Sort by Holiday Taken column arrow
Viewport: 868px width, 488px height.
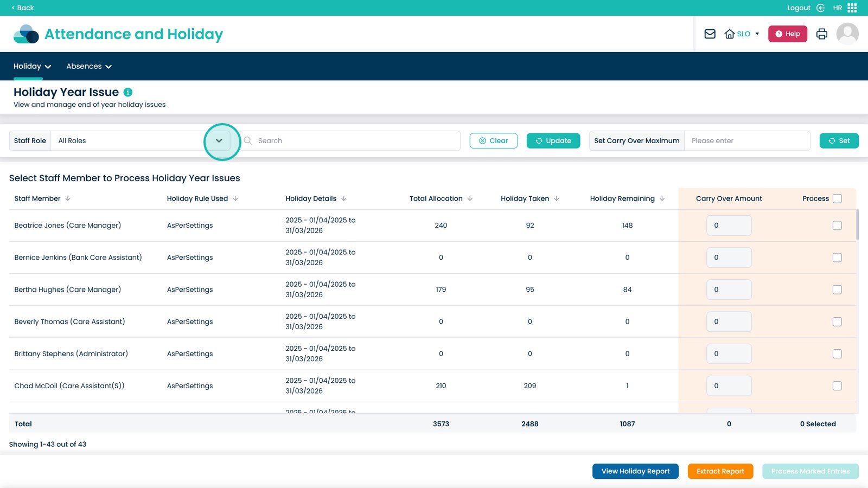pyautogui.click(x=557, y=198)
